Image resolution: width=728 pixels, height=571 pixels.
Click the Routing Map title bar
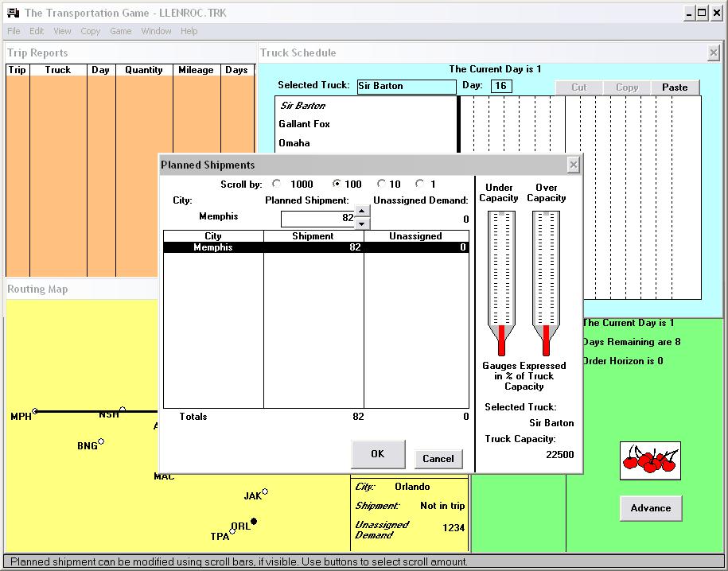(82, 289)
